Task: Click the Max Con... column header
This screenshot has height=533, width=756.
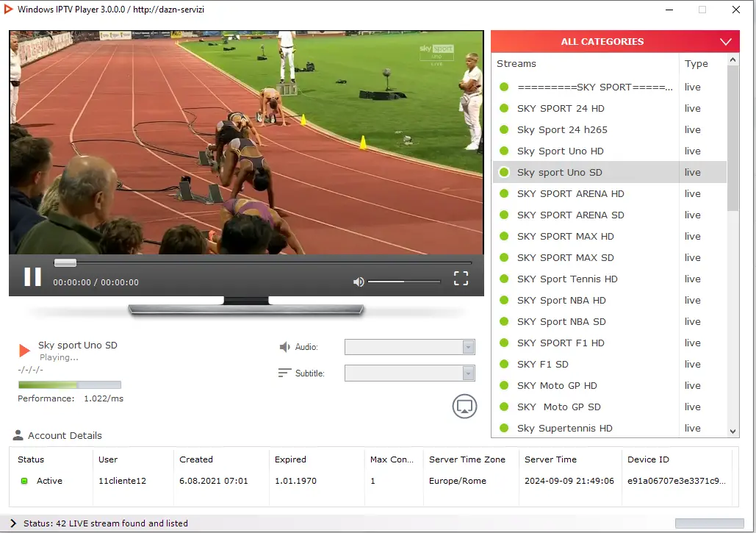Action: coord(392,459)
